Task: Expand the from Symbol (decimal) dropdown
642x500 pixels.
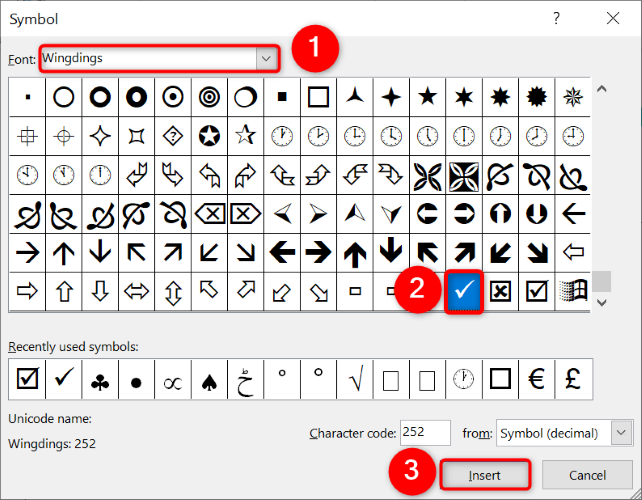Action: pos(622,433)
